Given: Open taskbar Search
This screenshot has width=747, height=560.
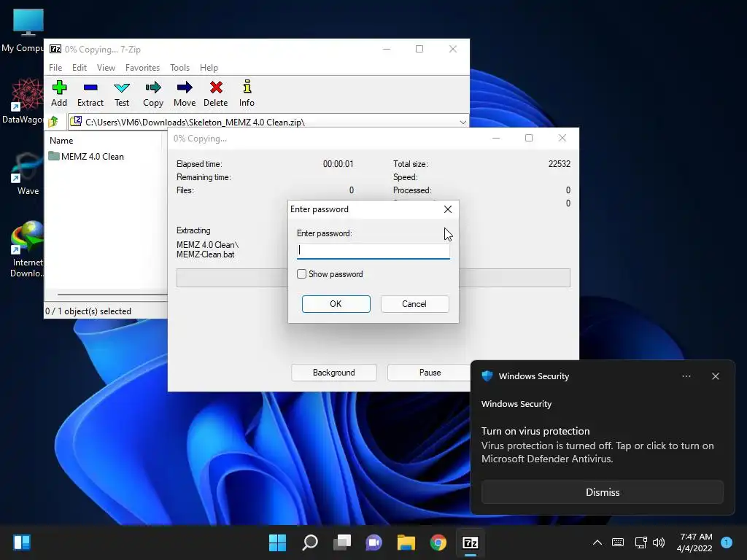Looking at the screenshot, I should (x=309, y=542).
